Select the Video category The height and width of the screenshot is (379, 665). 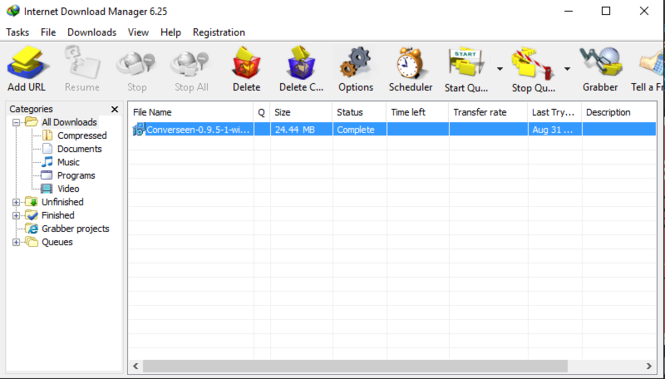(68, 189)
